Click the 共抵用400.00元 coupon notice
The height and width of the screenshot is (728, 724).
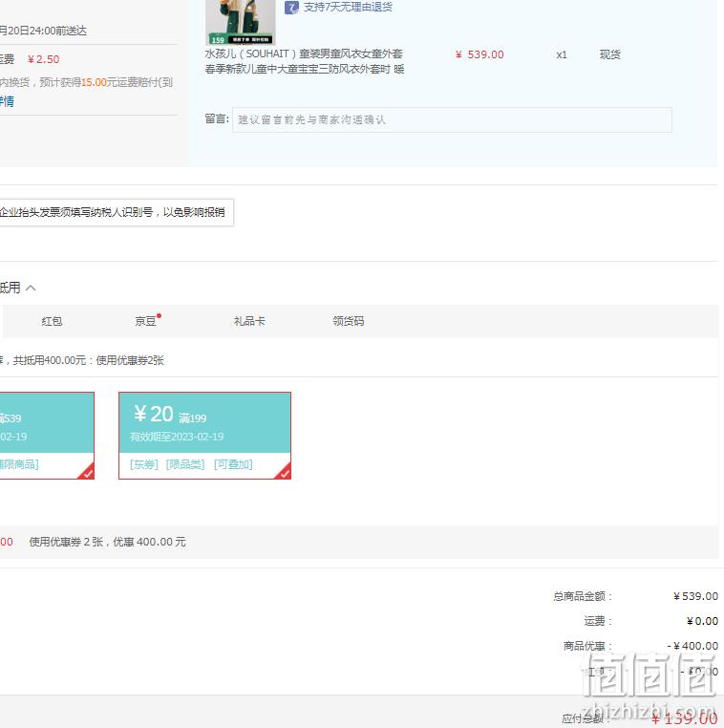point(82,360)
